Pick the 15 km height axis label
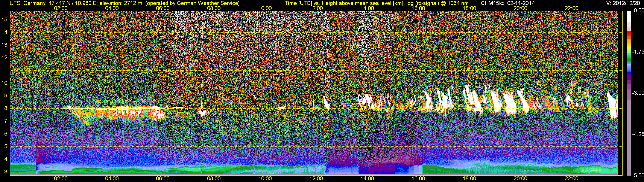The width and height of the screenshot is (644, 182). [x=5, y=20]
